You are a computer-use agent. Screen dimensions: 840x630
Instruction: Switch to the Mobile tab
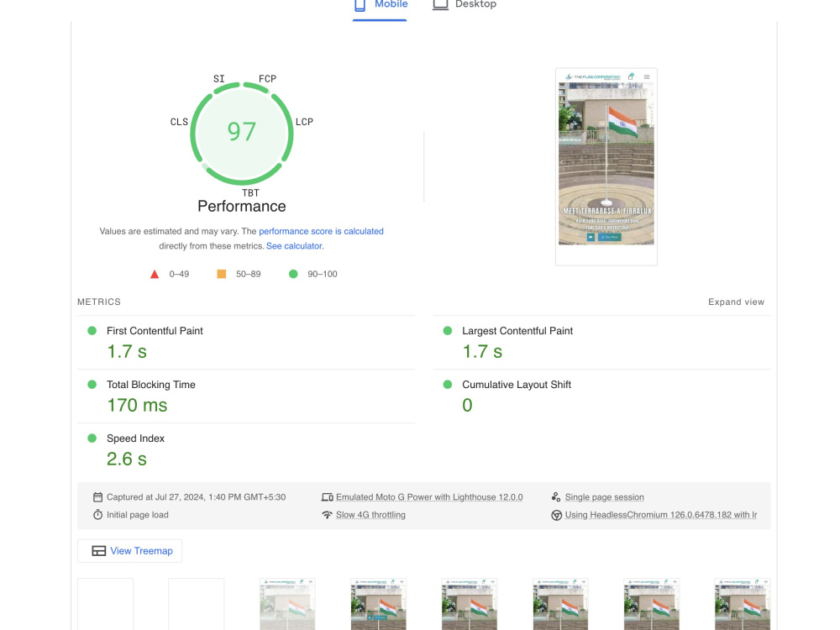pyautogui.click(x=380, y=7)
